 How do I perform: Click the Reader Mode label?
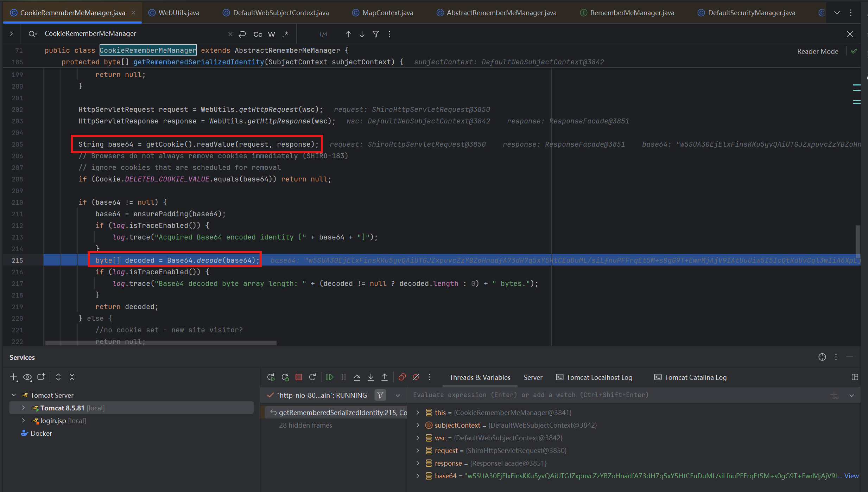817,51
